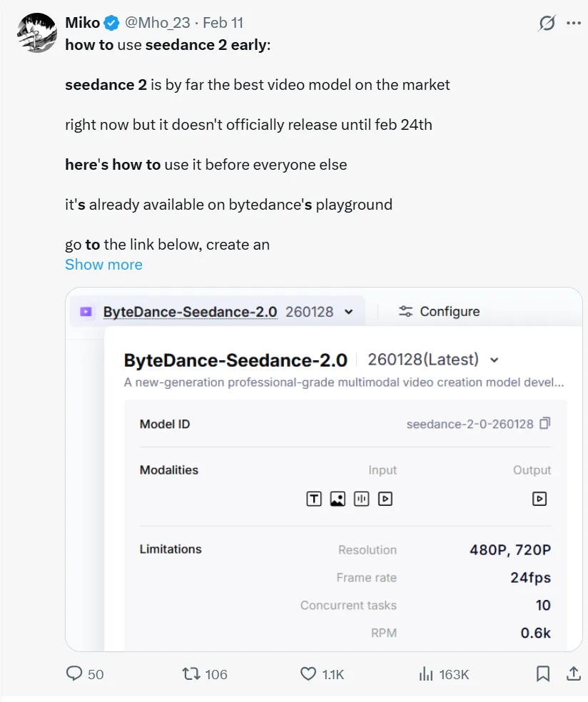
Task: View analytics via the views icon
Action: pos(427,673)
